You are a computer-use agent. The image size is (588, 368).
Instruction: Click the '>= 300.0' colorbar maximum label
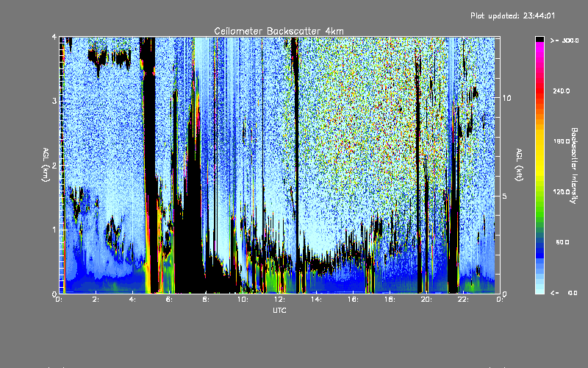tap(564, 40)
